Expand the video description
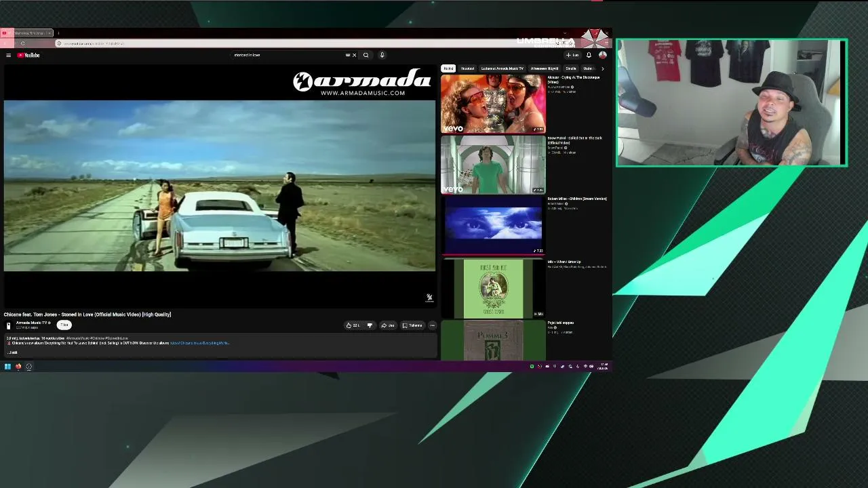The width and height of the screenshot is (868, 488). 13,352
